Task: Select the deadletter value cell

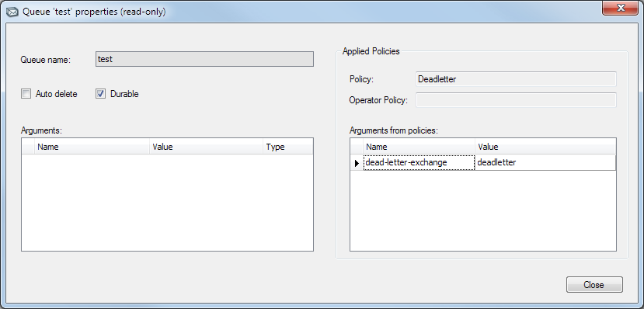Action: click(545, 163)
